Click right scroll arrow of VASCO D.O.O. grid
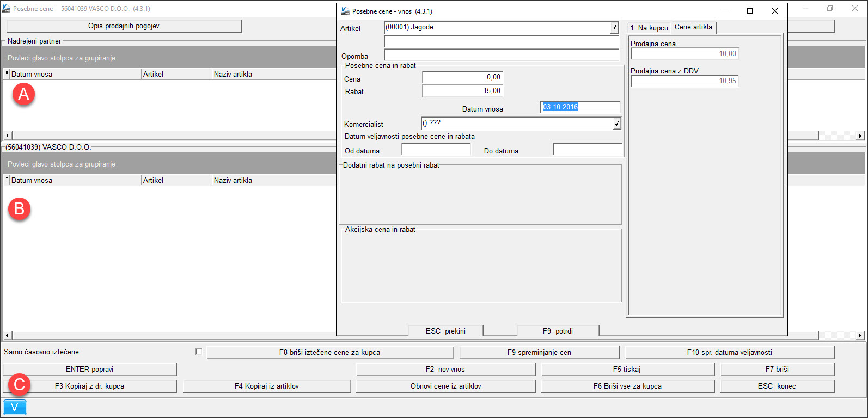868x418 pixels. click(x=860, y=336)
